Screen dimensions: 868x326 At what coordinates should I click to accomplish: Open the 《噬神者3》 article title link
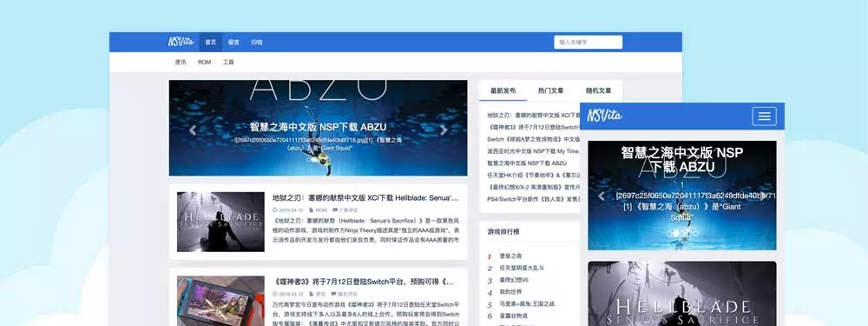(x=363, y=283)
